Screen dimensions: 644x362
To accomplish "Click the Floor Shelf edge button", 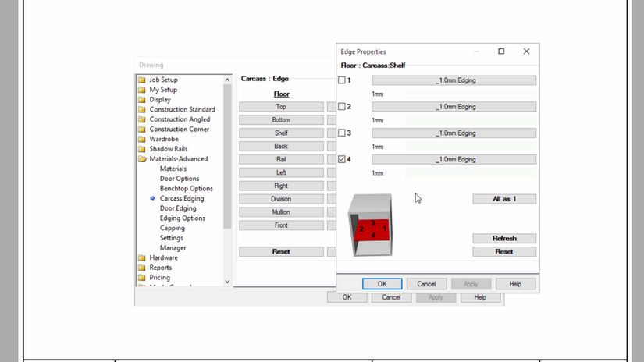I will (281, 133).
